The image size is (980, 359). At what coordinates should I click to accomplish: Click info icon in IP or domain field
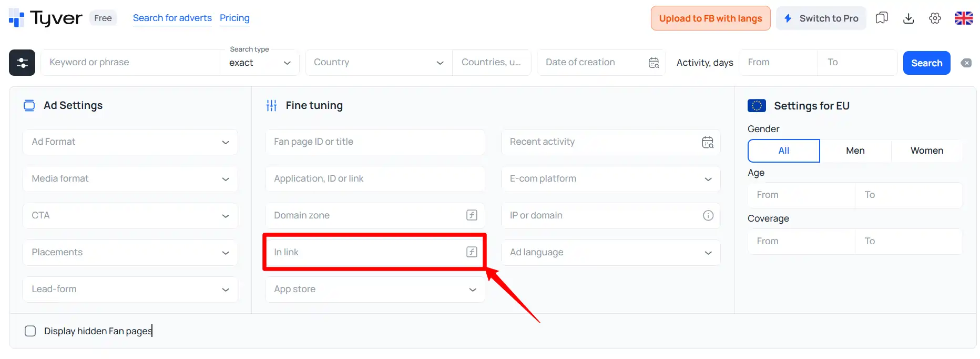tap(708, 215)
